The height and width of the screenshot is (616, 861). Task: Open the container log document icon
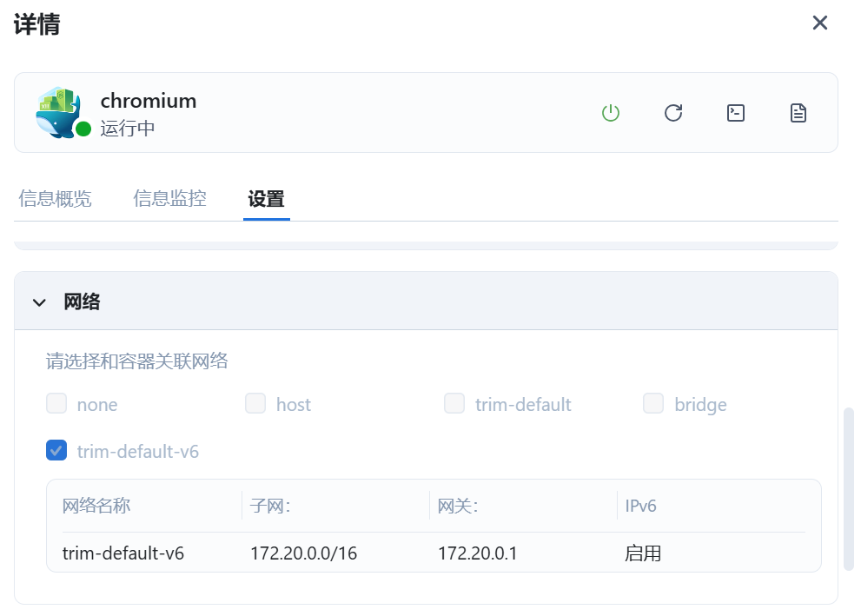pyautogui.click(x=798, y=113)
